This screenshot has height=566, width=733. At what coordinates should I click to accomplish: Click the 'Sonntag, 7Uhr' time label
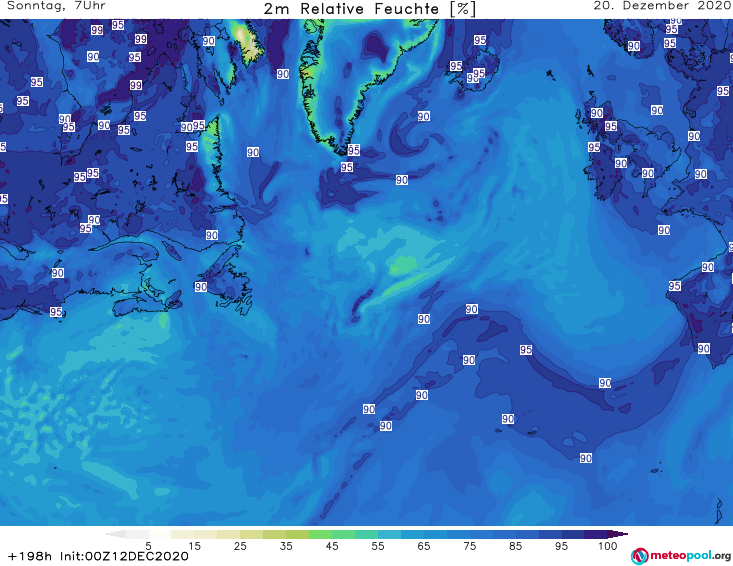56,6
